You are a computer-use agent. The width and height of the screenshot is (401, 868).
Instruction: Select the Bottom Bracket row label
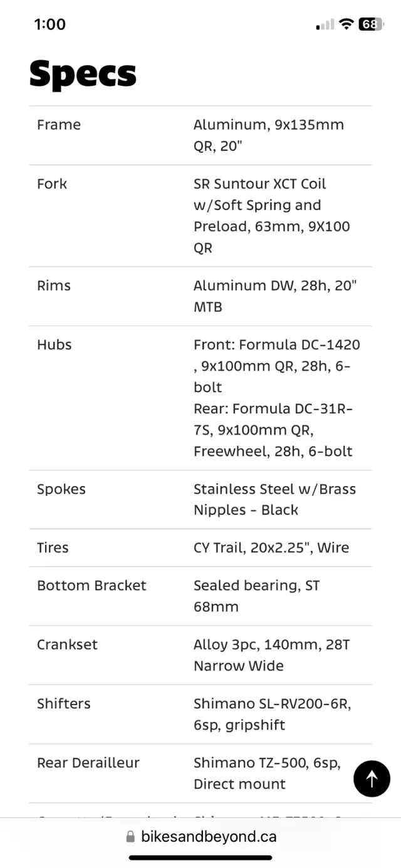point(91,586)
